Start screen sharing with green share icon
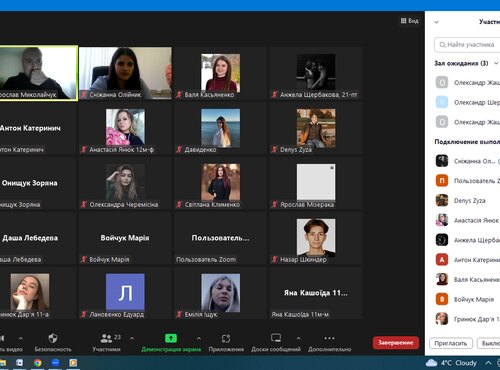 coord(171,338)
